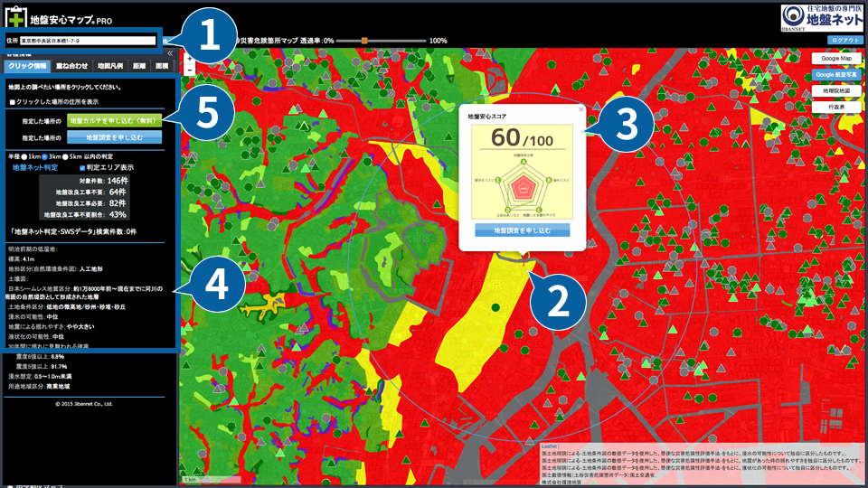Click the 地盤改良工事必要: 82件 row
This screenshot has width=868, height=488.
[x=92, y=203]
